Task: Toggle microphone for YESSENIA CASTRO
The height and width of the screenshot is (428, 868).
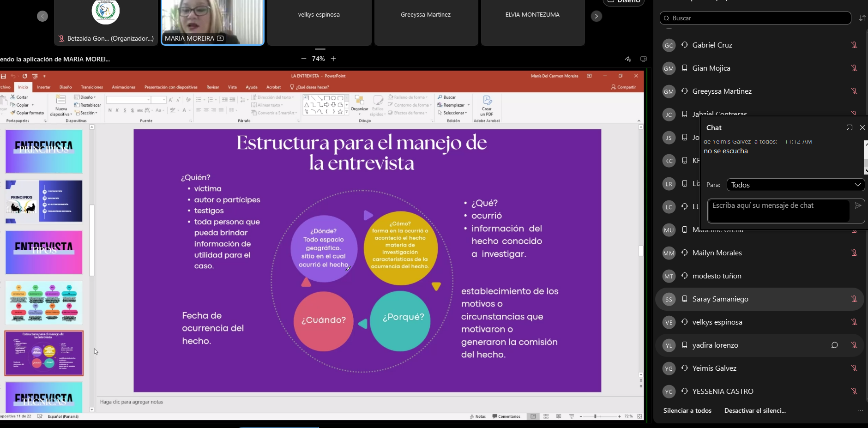Action: (x=854, y=392)
